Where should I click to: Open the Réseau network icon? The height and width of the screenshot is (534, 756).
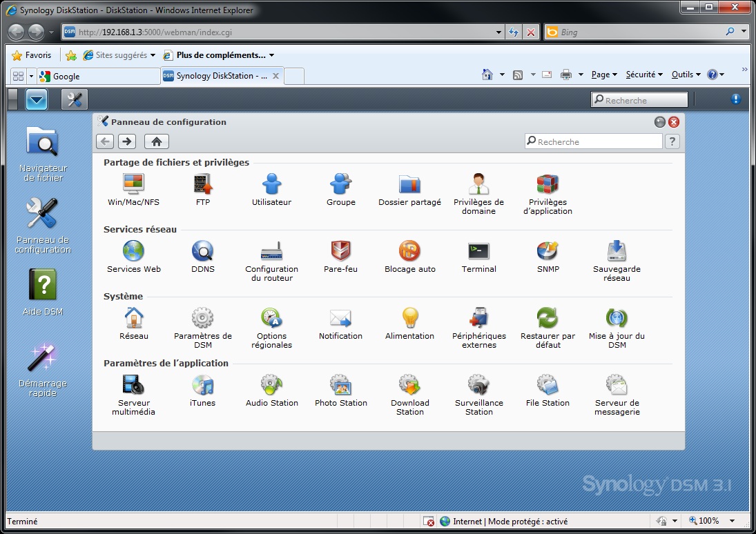pyautogui.click(x=133, y=317)
